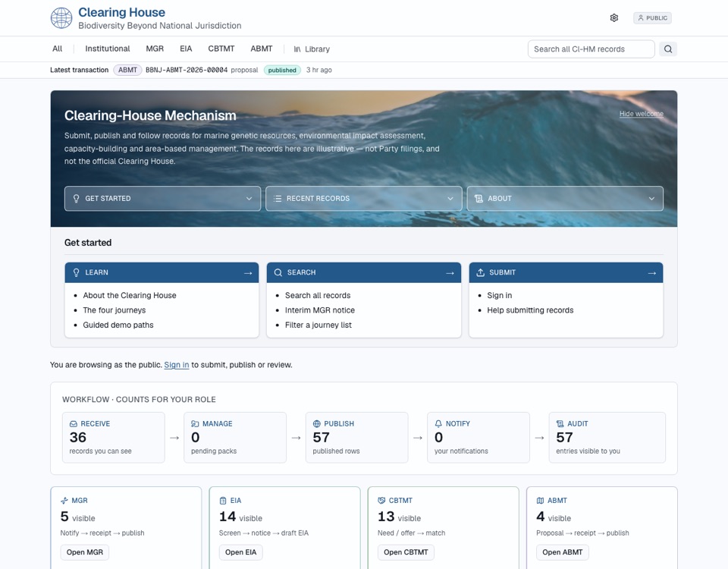The image size is (728, 569).
Task: Click the arrow on the SEARCH card header
Action: point(450,273)
